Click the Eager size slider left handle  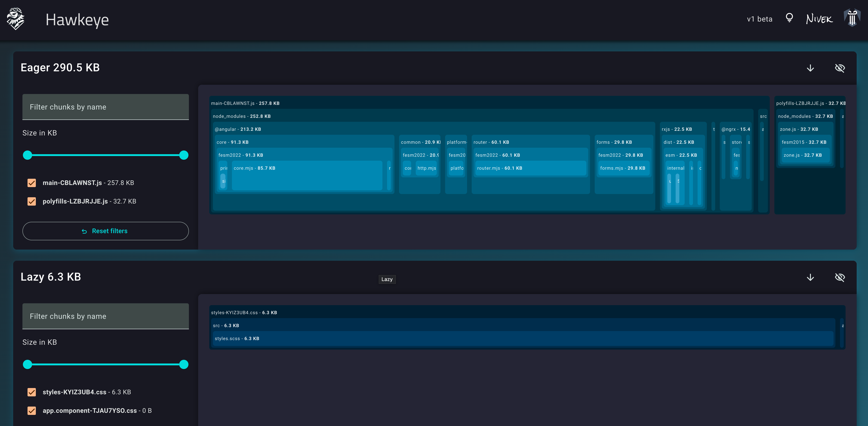pos(28,155)
